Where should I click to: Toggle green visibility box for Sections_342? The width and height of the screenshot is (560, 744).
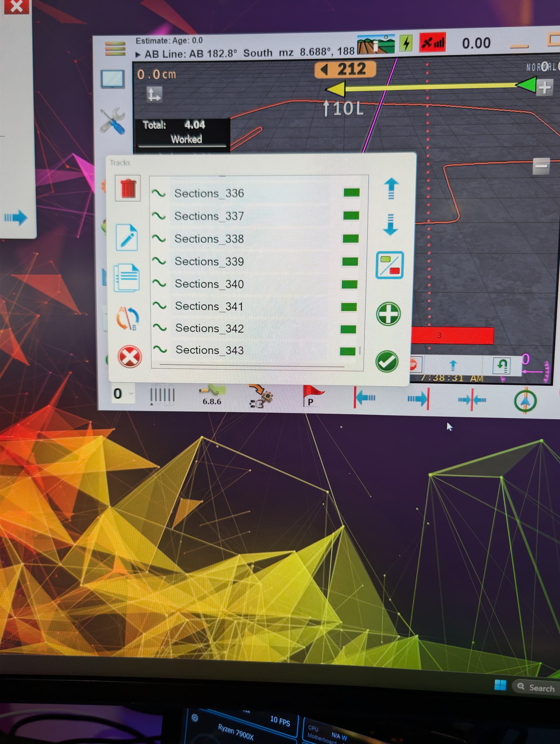pos(348,329)
